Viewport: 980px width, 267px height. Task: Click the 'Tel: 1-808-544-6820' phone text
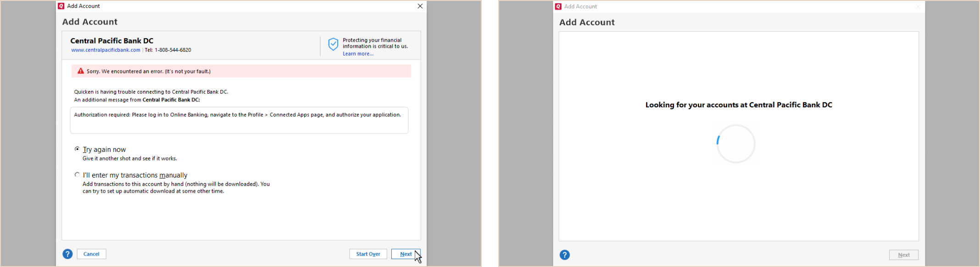pyautogui.click(x=168, y=50)
